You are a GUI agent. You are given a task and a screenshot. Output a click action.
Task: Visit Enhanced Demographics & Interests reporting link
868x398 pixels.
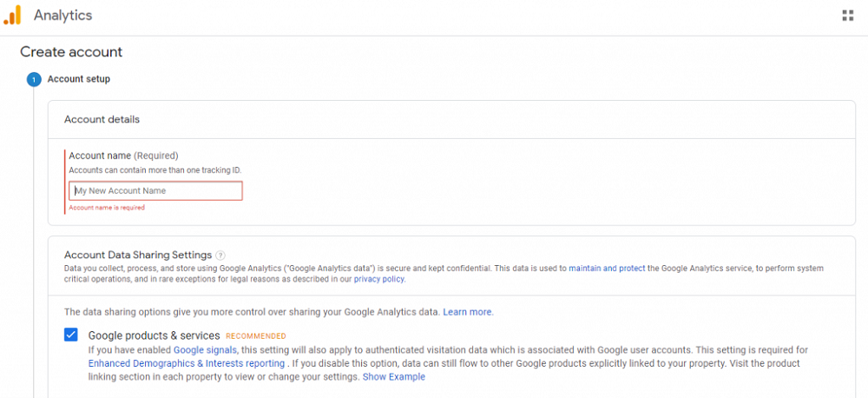pos(187,363)
